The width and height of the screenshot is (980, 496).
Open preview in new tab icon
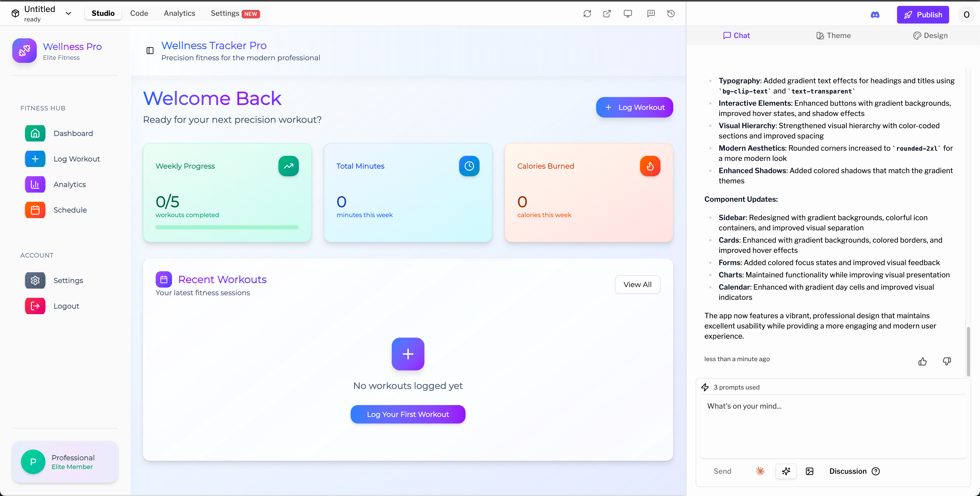pos(607,14)
